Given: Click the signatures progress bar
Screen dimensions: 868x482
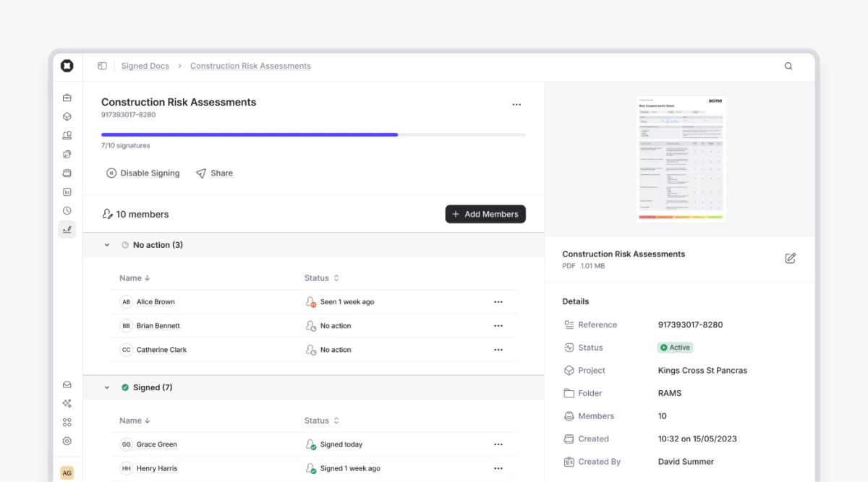Looking at the screenshot, I should click(x=313, y=134).
